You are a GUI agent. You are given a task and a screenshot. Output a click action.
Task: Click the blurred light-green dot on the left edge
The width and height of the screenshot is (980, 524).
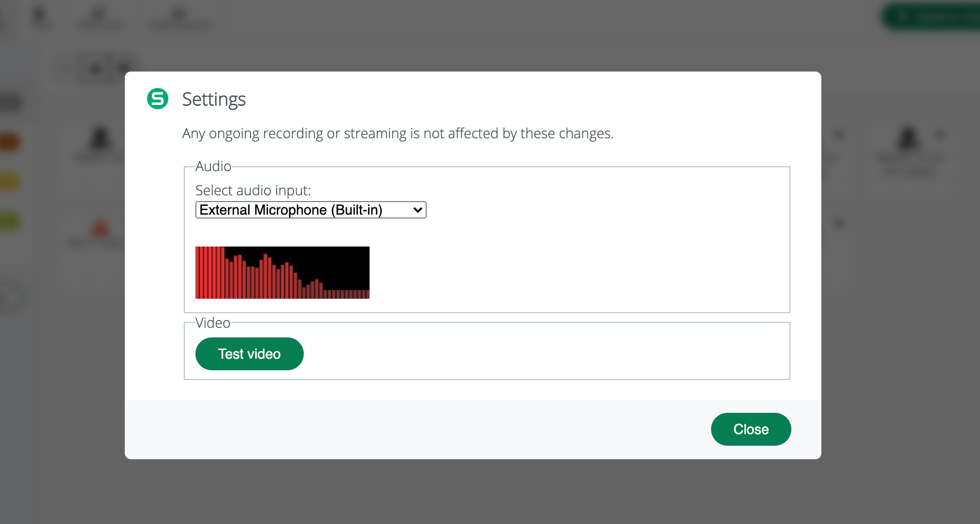coord(10,222)
